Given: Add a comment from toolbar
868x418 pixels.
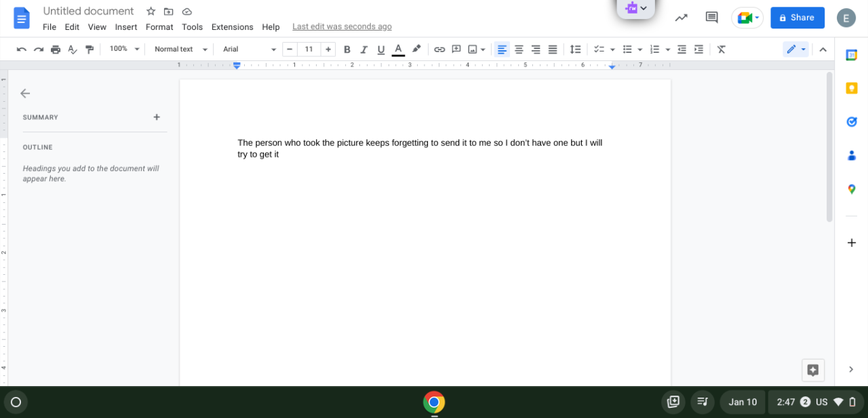Looking at the screenshot, I should [x=456, y=50].
